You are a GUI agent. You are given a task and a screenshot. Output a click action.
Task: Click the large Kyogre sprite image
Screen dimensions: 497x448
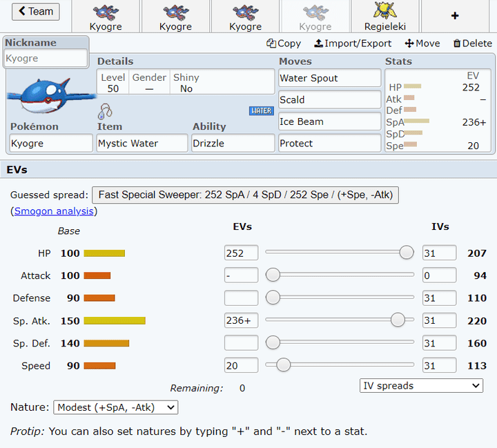[x=50, y=96]
